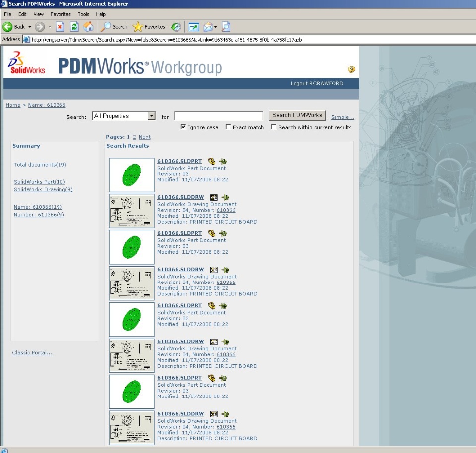Open the Edit menu
This screenshot has width=476, height=453.
pos(22,14)
